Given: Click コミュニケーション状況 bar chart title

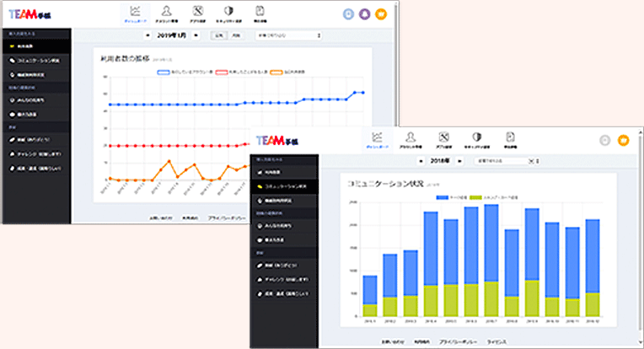Looking at the screenshot, I should pos(385,184).
